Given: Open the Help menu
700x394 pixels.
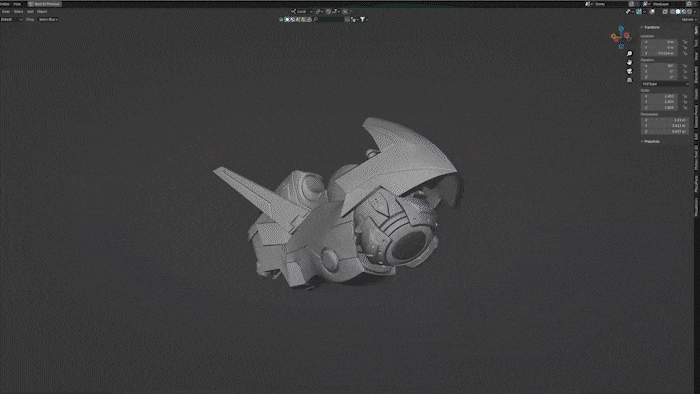Looking at the screenshot, I should 17,4.
